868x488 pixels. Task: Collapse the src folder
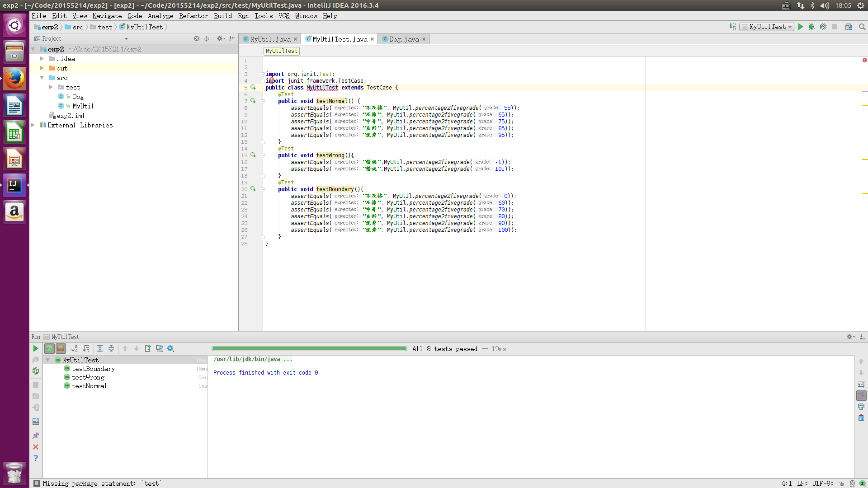[x=42, y=78]
